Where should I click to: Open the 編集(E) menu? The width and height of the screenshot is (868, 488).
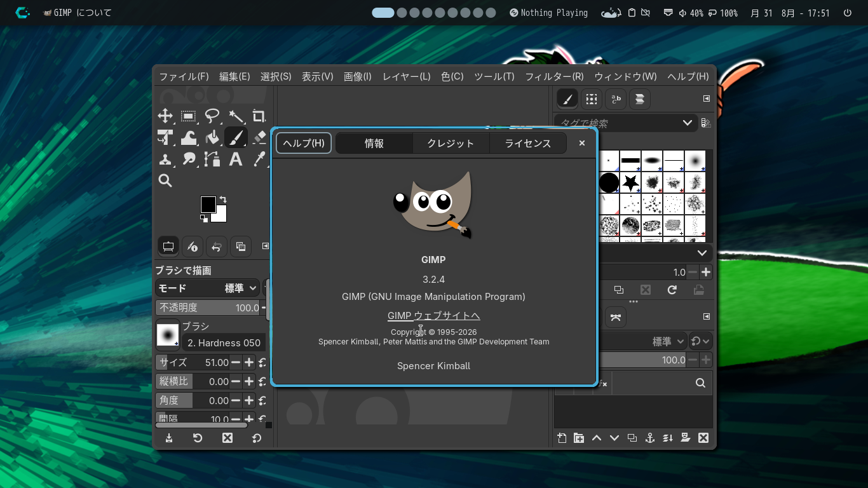pos(234,76)
